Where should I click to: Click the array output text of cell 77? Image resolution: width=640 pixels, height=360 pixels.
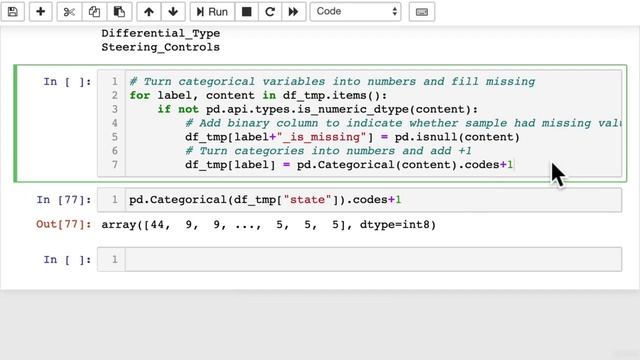pos(269,224)
